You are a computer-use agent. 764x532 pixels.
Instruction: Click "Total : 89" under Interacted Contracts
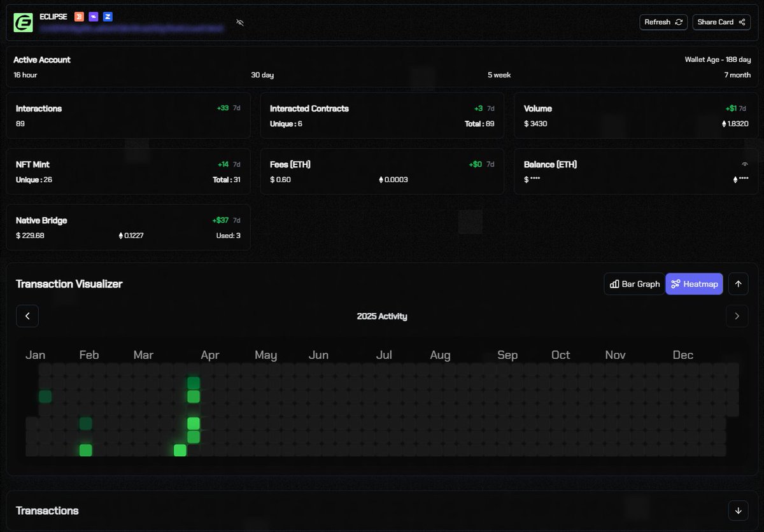coord(479,123)
